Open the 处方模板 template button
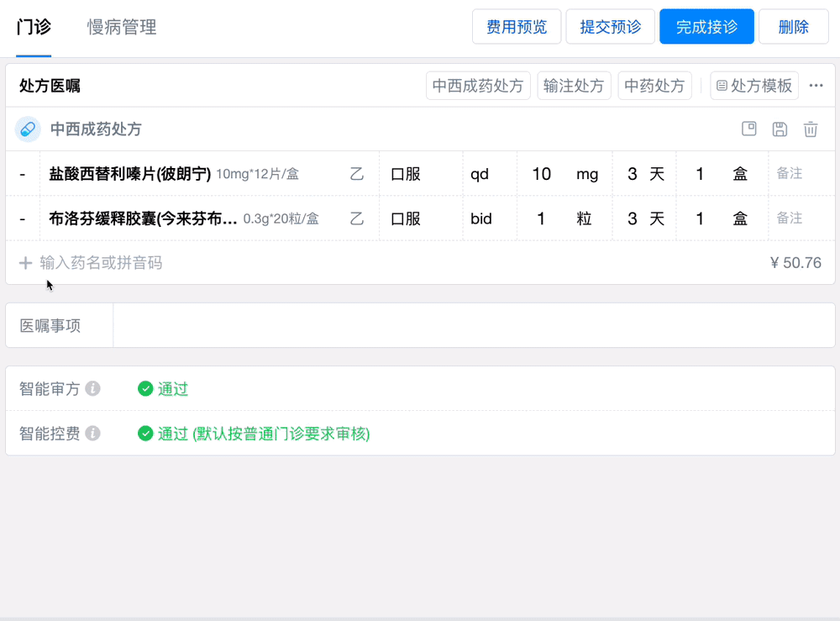 (x=754, y=86)
